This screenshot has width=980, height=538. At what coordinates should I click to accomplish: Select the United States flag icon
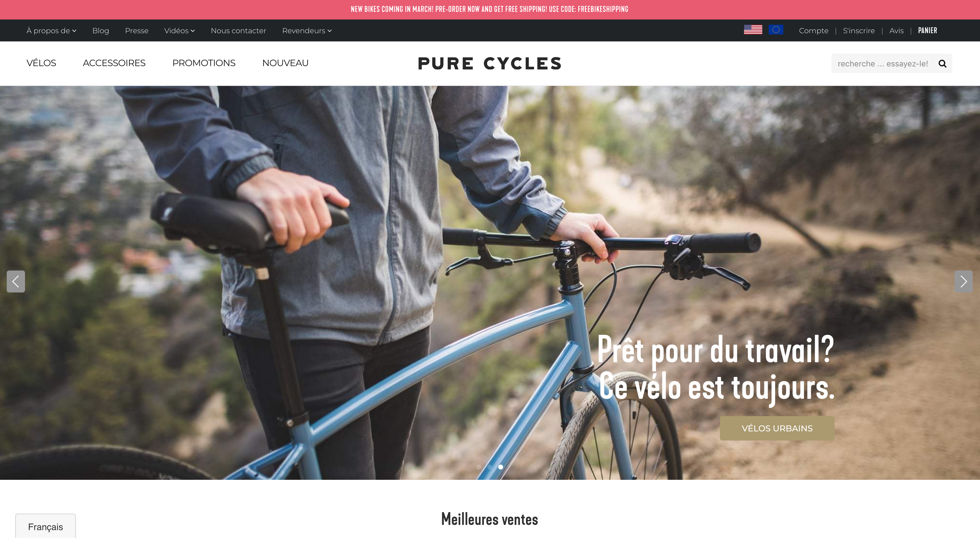pyautogui.click(x=753, y=30)
